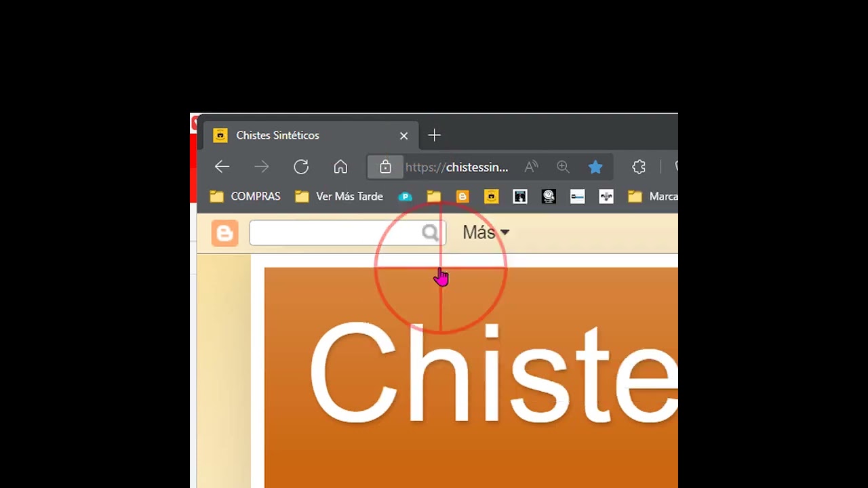This screenshot has height=488, width=868.
Task: Click the chistessin... address bar URL
Action: (x=456, y=167)
